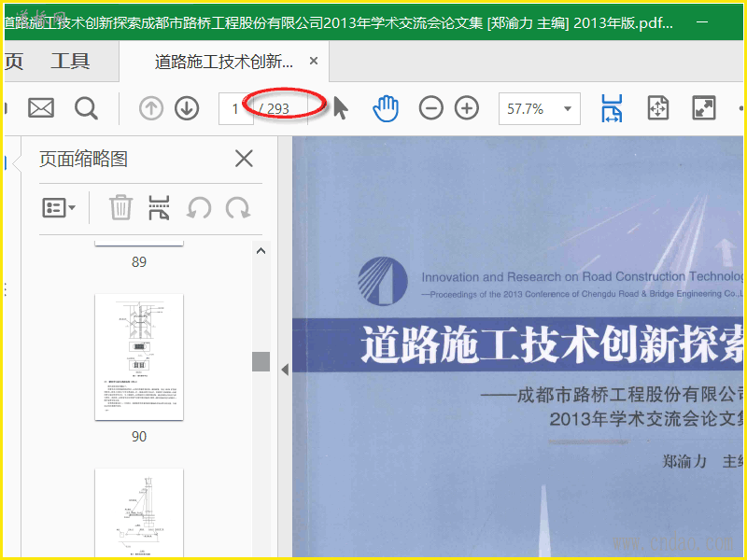Open thumbnail options dropdown menu
This screenshot has width=747, height=560.
pyautogui.click(x=59, y=207)
